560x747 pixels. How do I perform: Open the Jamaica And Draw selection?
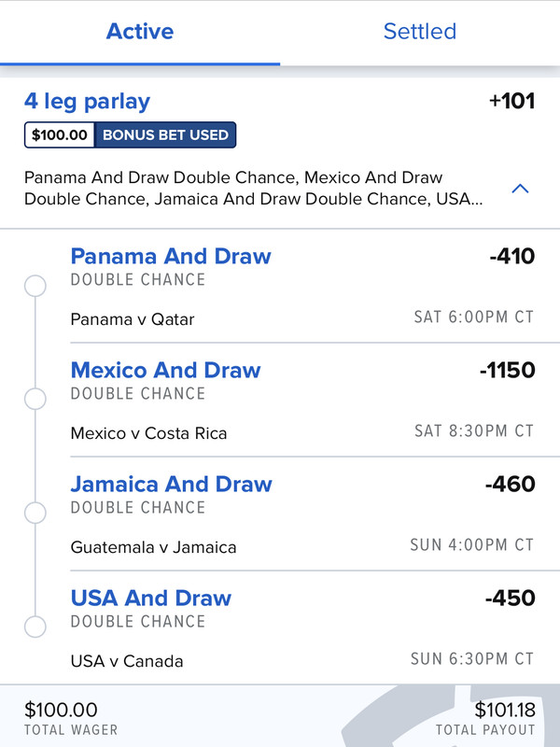[x=171, y=484]
